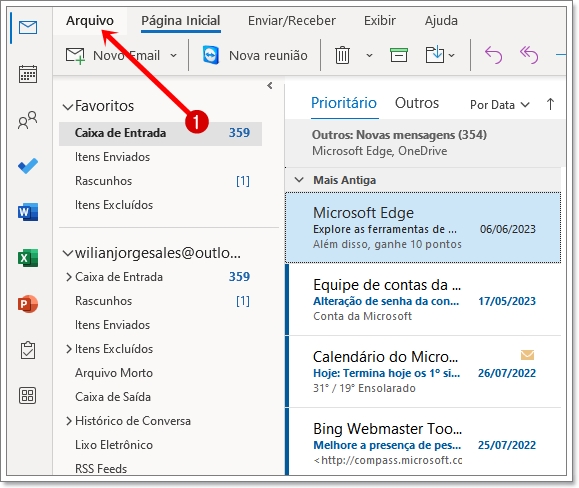Open the Outros: Novas mensagens banner
Screen dimensions: 579x488
point(424,143)
